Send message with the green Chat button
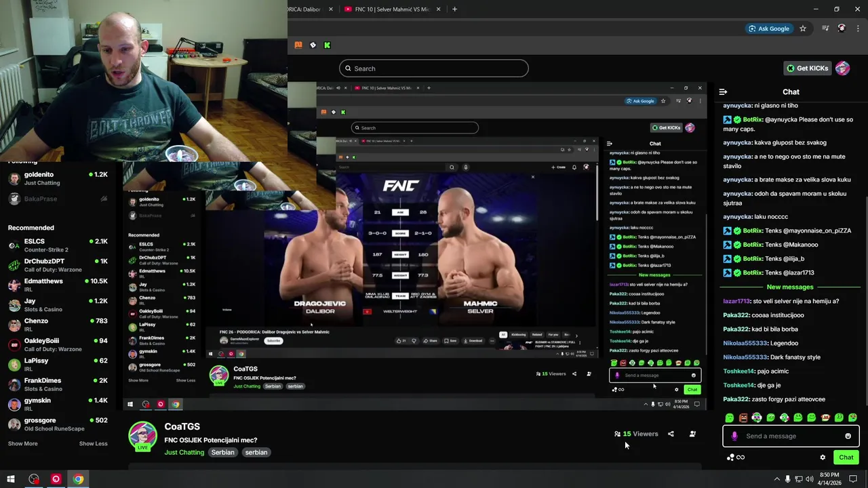 846,457
